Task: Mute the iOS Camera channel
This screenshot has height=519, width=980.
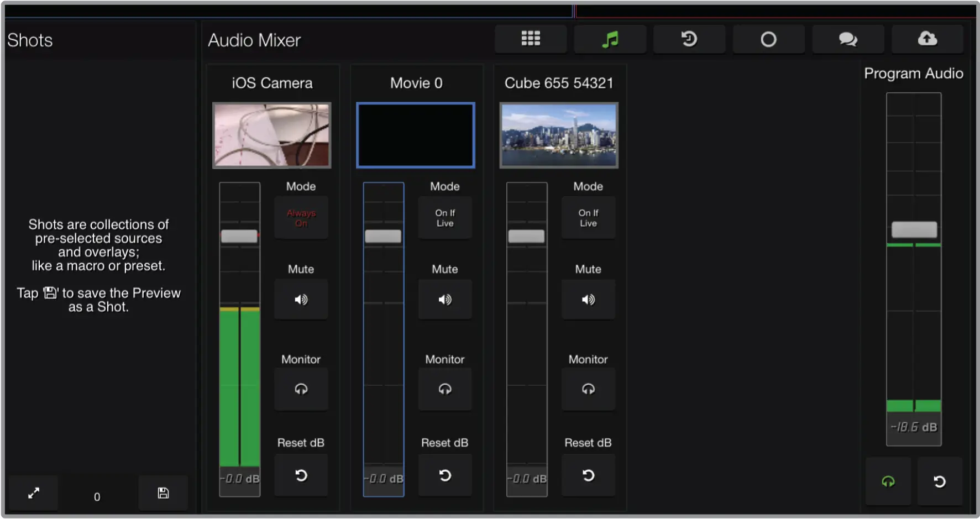Action: tap(301, 300)
